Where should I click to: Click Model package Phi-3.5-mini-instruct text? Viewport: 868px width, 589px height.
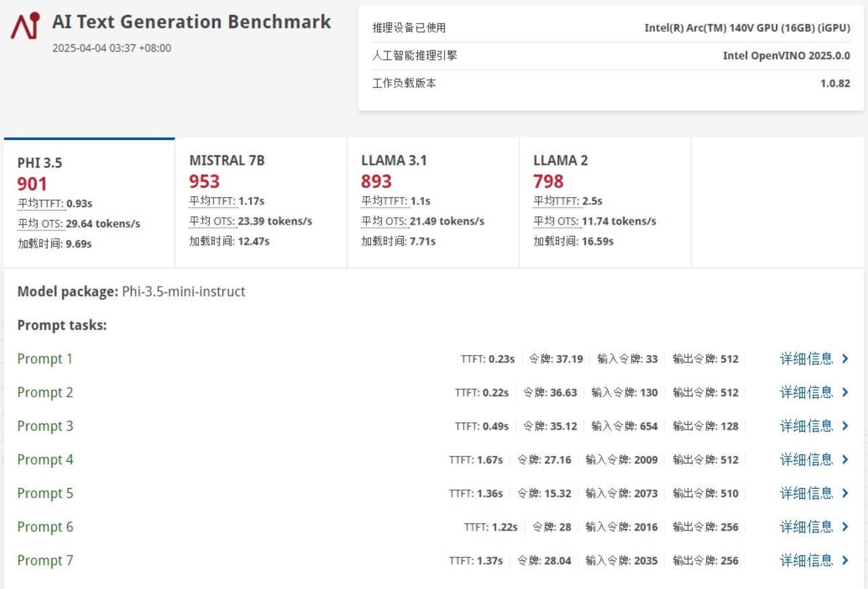(x=131, y=292)
